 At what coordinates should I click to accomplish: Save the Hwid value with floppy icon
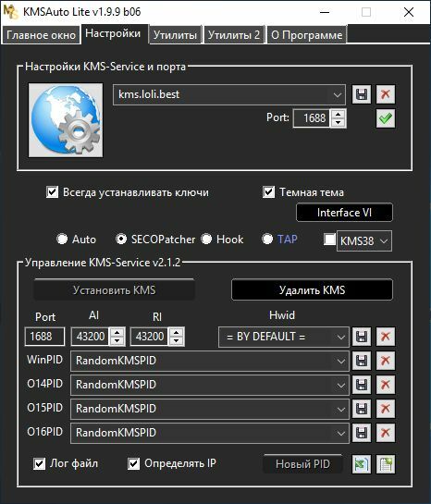point(362,337)
